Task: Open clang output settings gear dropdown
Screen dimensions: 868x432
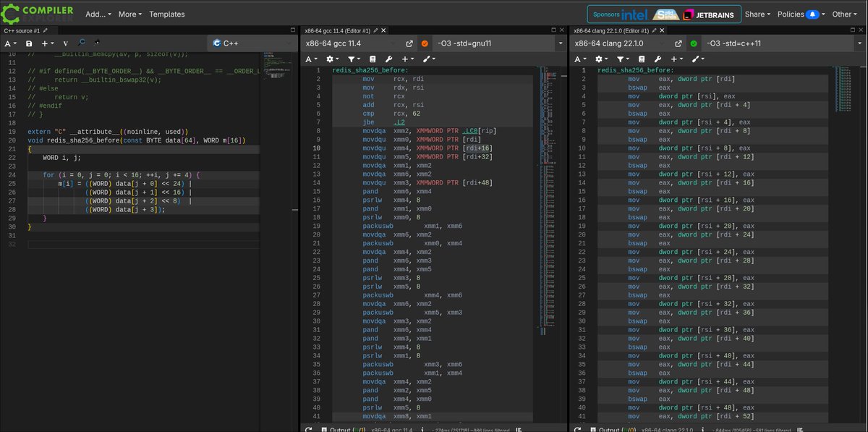Action: (602, 59)
